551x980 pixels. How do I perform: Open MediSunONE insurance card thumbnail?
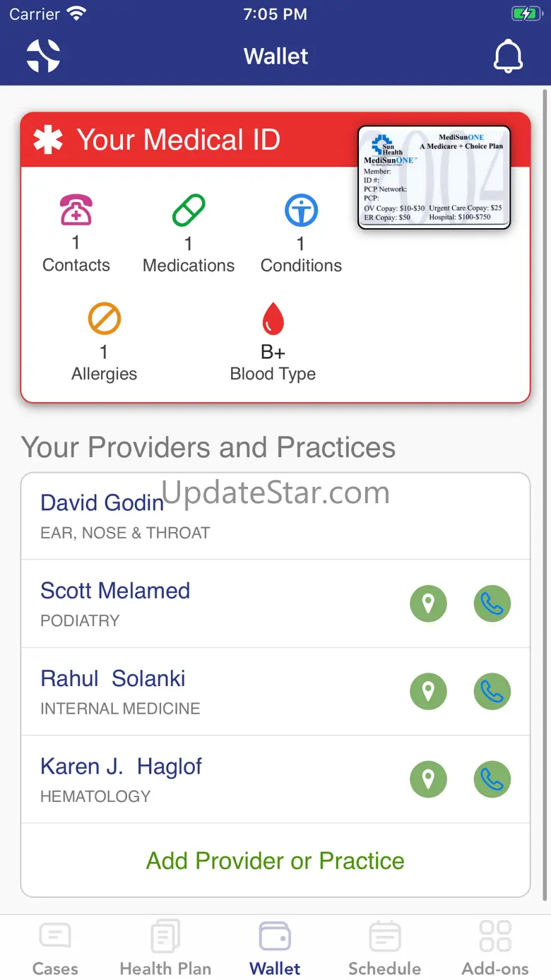(434, 177)
